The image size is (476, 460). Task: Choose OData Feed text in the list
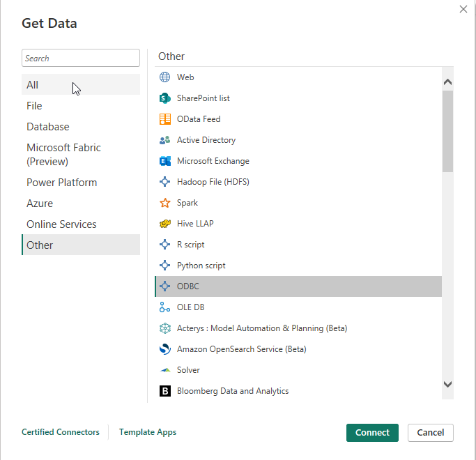[x=199, y=119]
